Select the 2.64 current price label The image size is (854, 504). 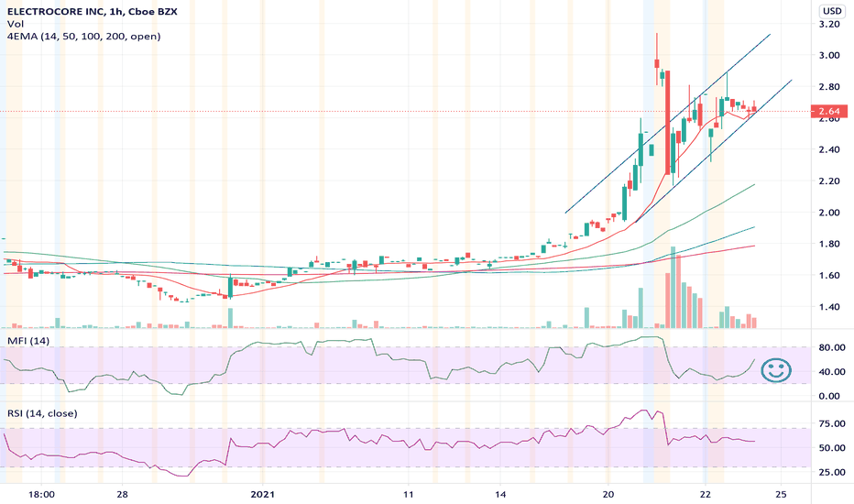tap(829, 111)
